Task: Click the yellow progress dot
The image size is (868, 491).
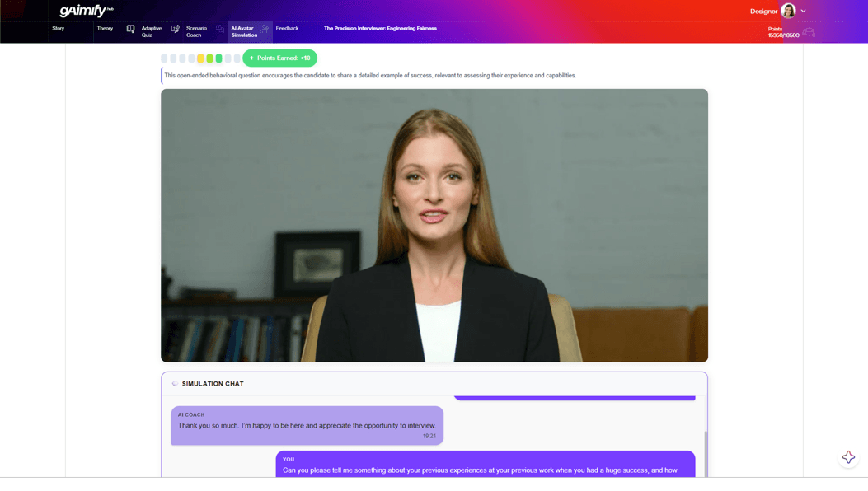Action: pos(200,58)
